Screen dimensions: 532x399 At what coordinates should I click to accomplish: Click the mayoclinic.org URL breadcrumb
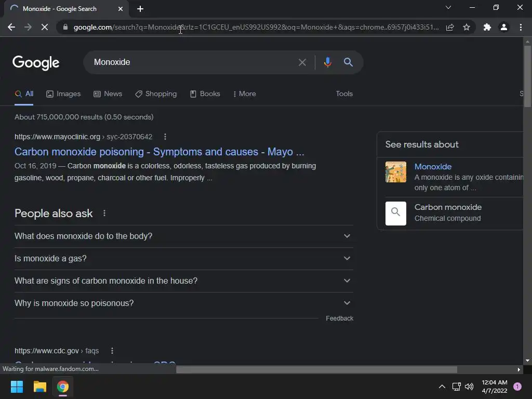84,137
